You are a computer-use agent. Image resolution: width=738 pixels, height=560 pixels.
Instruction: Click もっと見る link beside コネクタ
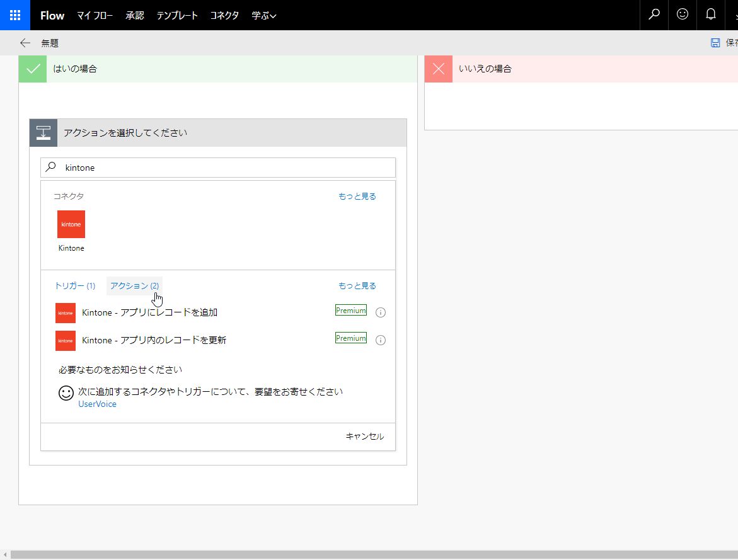357,197
